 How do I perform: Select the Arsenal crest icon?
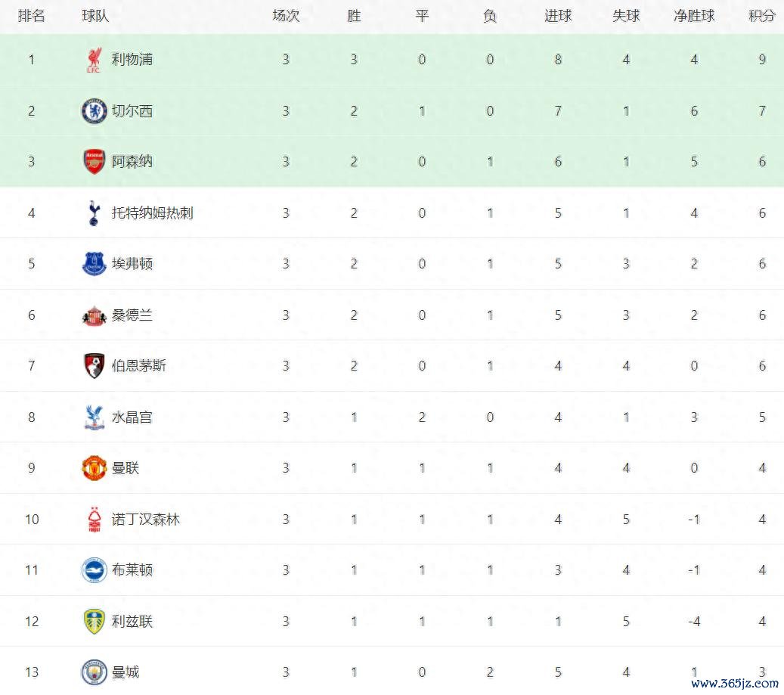click(94, 162)
